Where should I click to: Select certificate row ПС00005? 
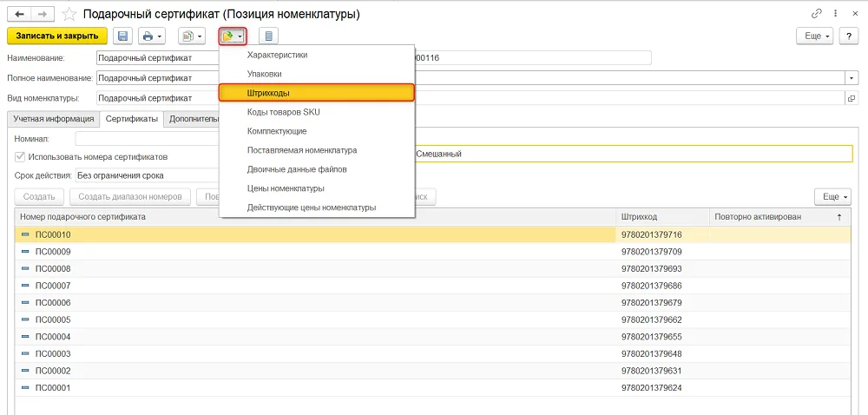(432, 319)
